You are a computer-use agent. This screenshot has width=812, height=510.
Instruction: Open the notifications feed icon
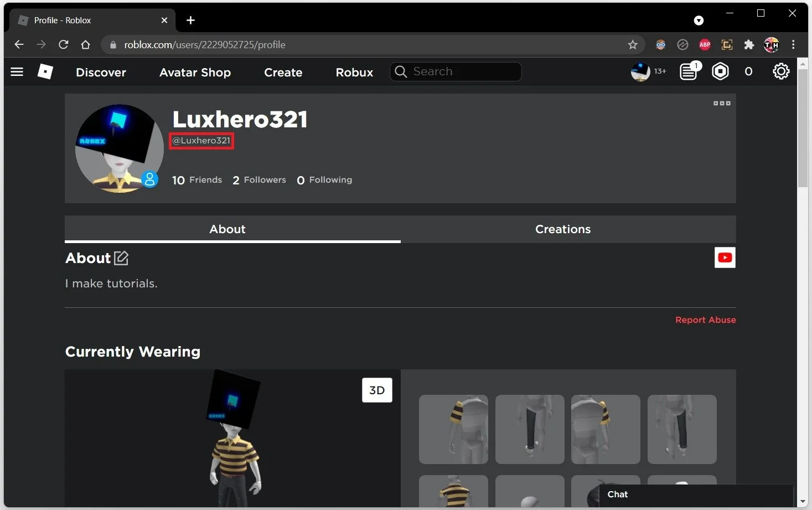(689, 71)
